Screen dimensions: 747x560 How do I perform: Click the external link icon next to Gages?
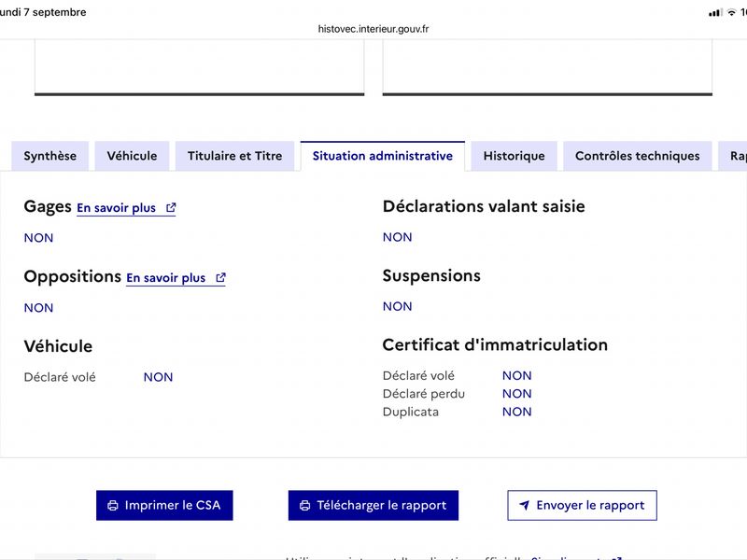pyautogui.click(x=171, y=207)
